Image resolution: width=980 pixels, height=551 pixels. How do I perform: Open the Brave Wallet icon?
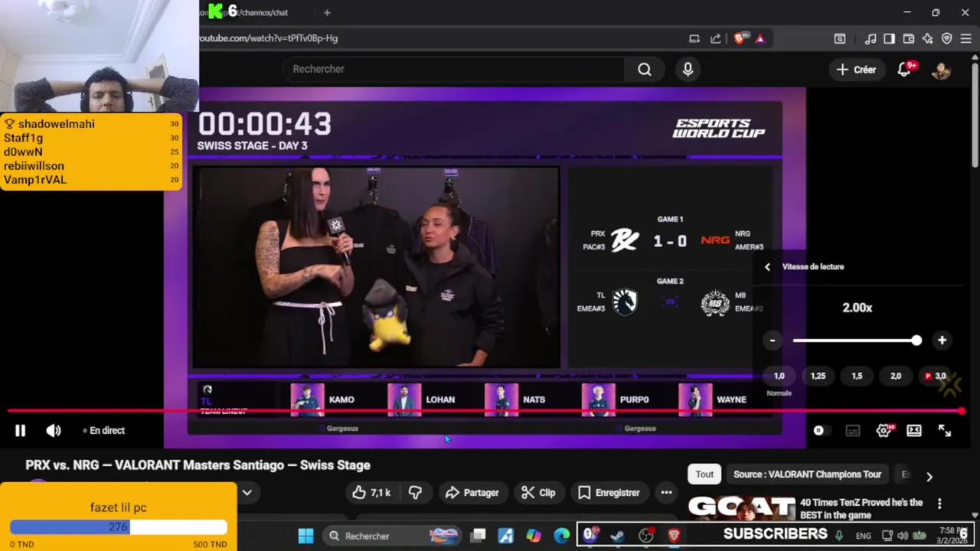(909, 38)
